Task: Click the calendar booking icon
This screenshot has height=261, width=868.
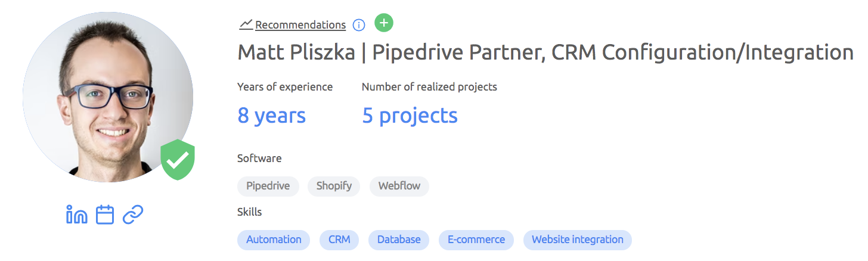Action: click(x=105, y=215)
